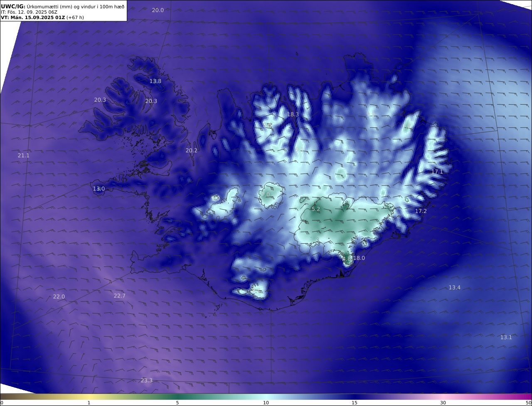Click the 17.2 value label
The width and height of the screenshot is (532, 406).
(x=421, y=211)
